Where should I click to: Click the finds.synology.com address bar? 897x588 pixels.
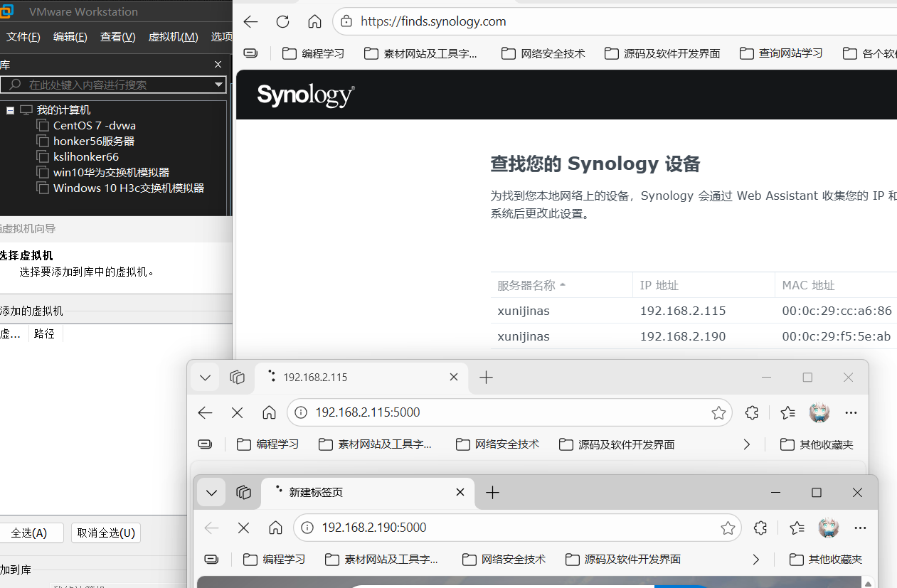615,21
